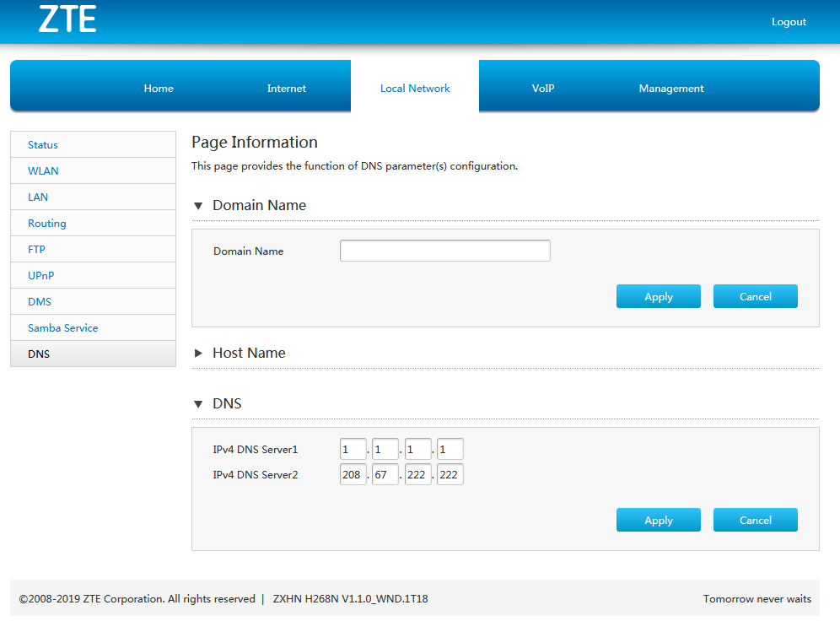This screenshot has height=632, width=840.
Task: Click the DNS section heading text
Action: pos(227,403)
